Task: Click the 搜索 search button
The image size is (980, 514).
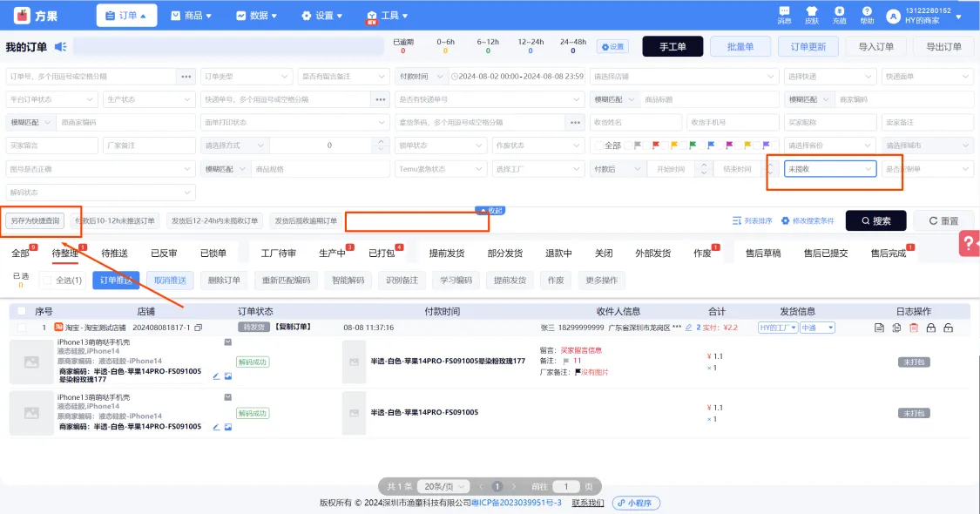Action: (x=875, y=221)
